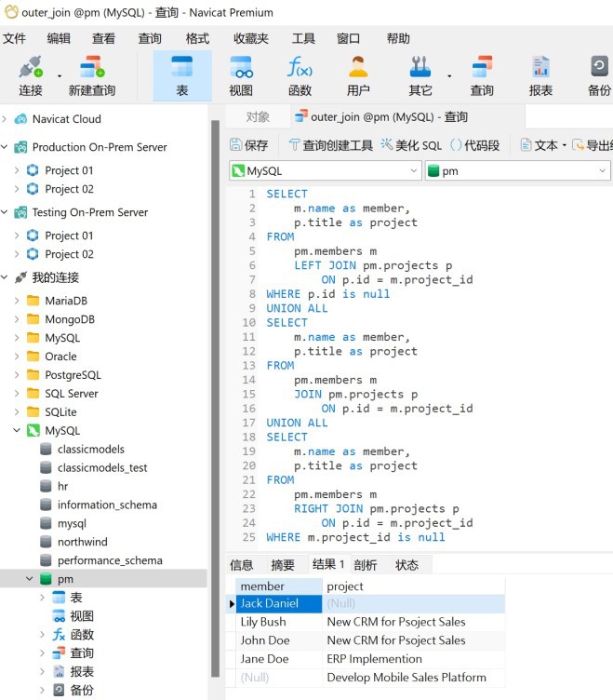Open the 视图 views toolbar icon
The width and height of the screenshot is (613, 700).
pyautogui.click(x=241, y=76)
